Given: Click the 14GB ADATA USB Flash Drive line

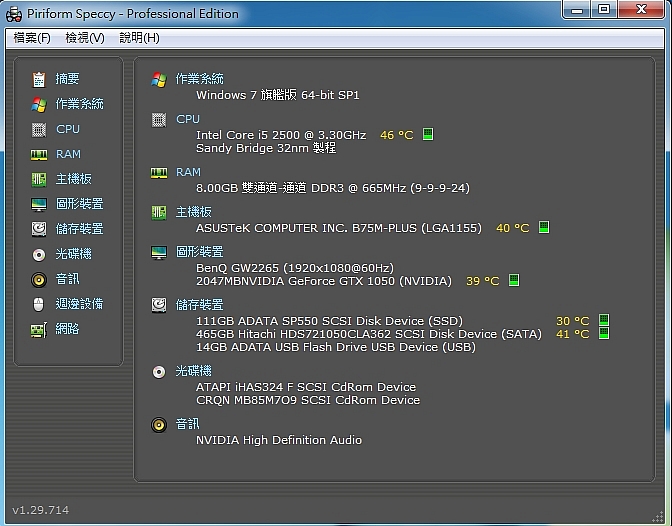Looking at the screenshot, I should click(336, 347).
